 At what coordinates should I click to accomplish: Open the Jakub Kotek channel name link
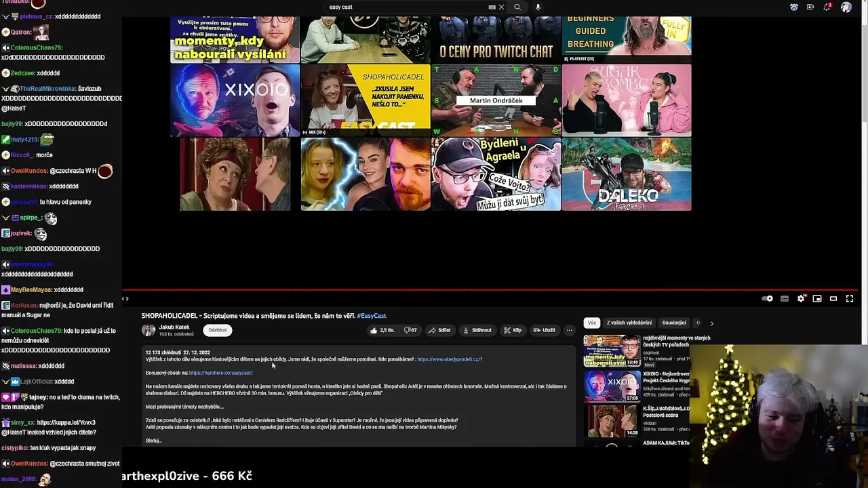point(174,327)
